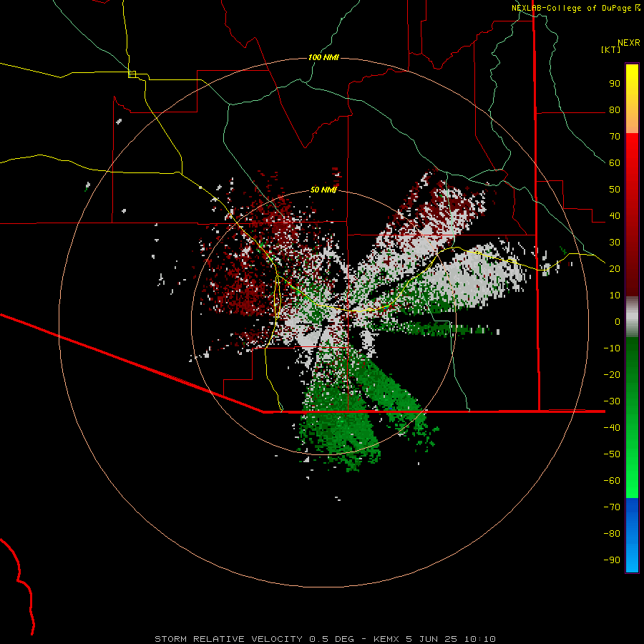Click the 70 value on velocity scale

coord(615,137)
